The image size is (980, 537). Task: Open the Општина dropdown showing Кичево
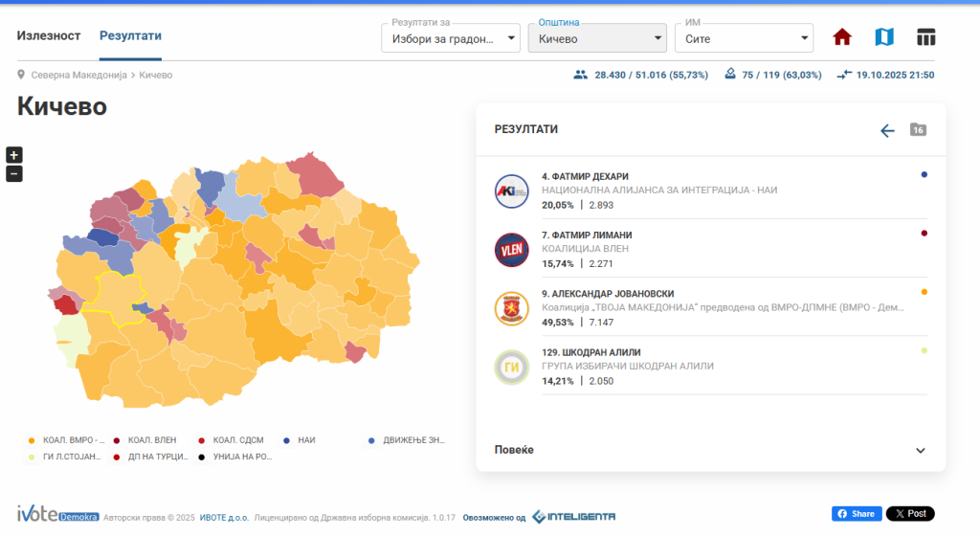(x=598, y=39)
